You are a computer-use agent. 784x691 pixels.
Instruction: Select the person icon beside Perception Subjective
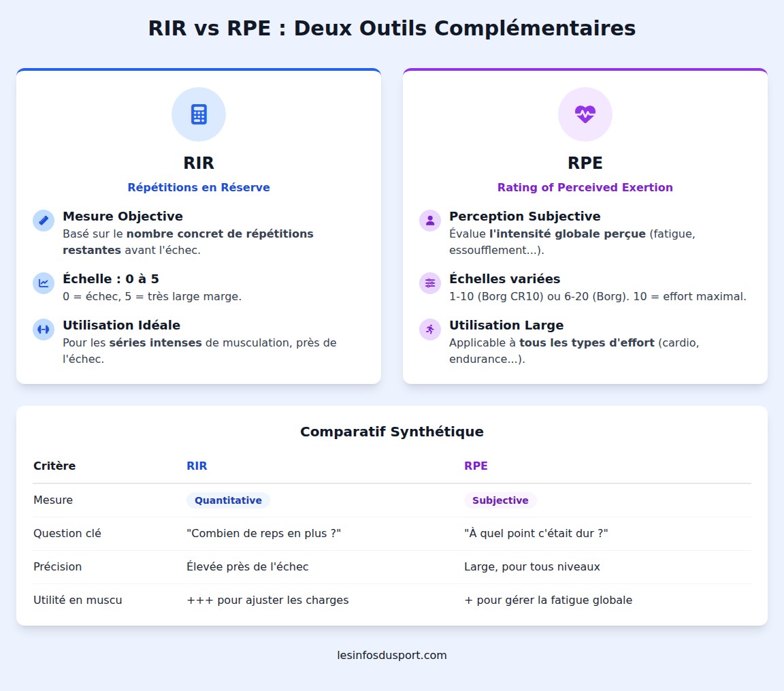[x=429, y=220]
